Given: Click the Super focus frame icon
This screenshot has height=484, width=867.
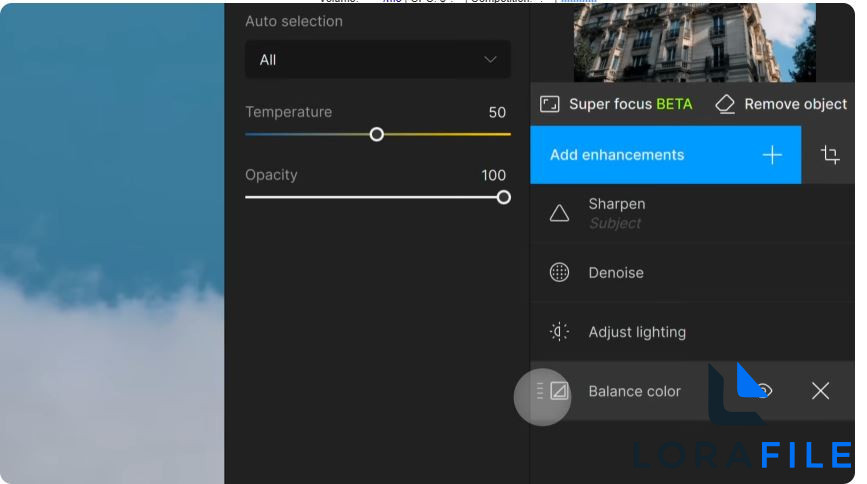Looking at the screenshot, I should tap(550, 104).
